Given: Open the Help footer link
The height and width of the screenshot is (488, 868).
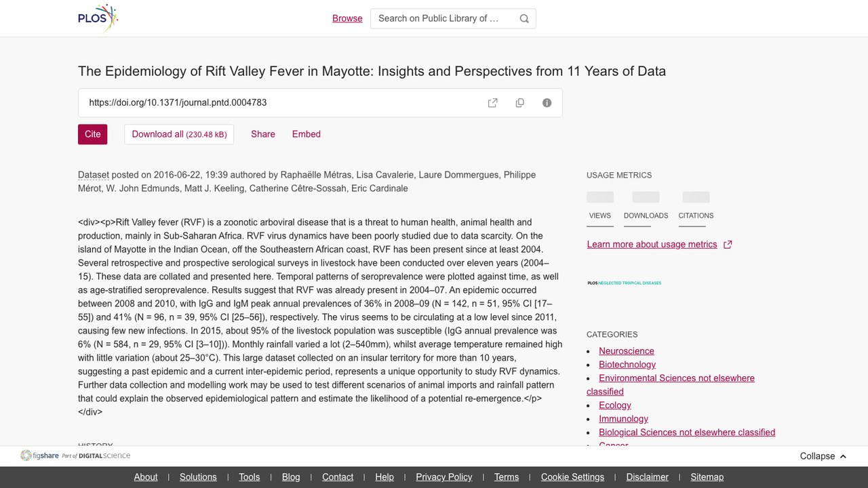Looking at the screenshot, I should click(x=384, y=477).
